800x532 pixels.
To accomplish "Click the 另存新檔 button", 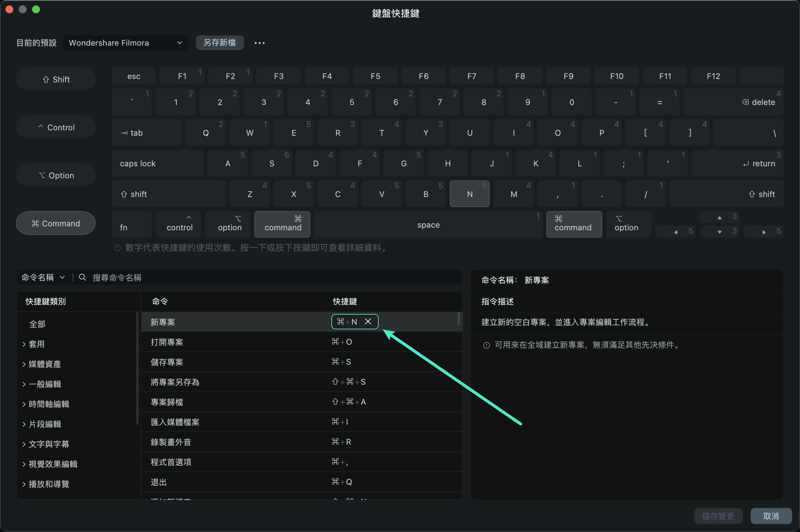I will pos(220,43).
